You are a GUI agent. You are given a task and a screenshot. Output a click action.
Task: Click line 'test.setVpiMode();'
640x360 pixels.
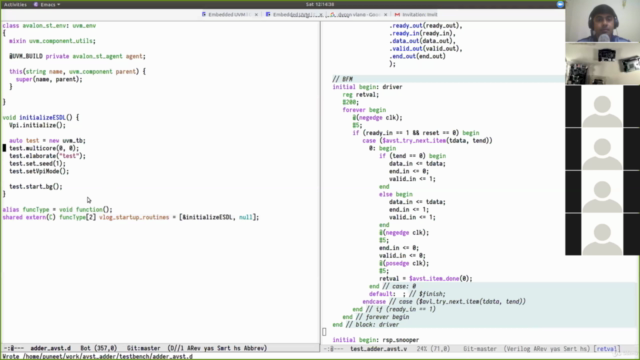pyautogui.click(x=39, y=171)
